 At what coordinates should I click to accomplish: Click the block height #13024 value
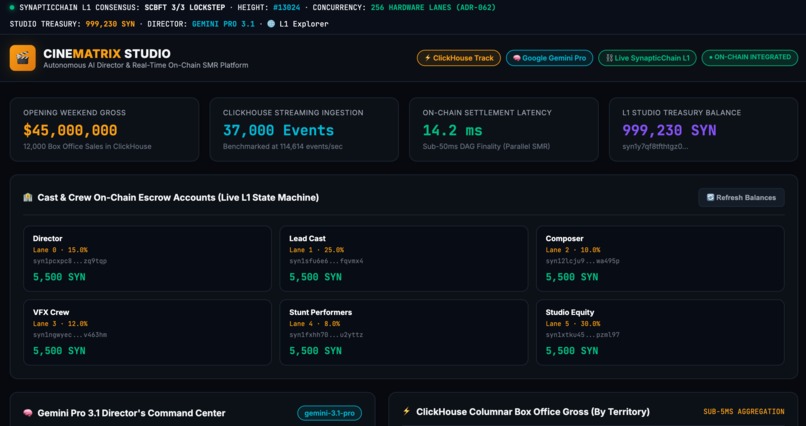(287, 8)
